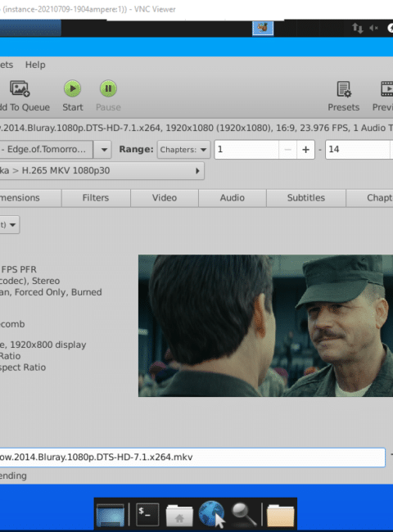The width and height of the screenshot is (393, 532).
Task: Click the Pause encoding icon
Action: click(x=108, y=88)
